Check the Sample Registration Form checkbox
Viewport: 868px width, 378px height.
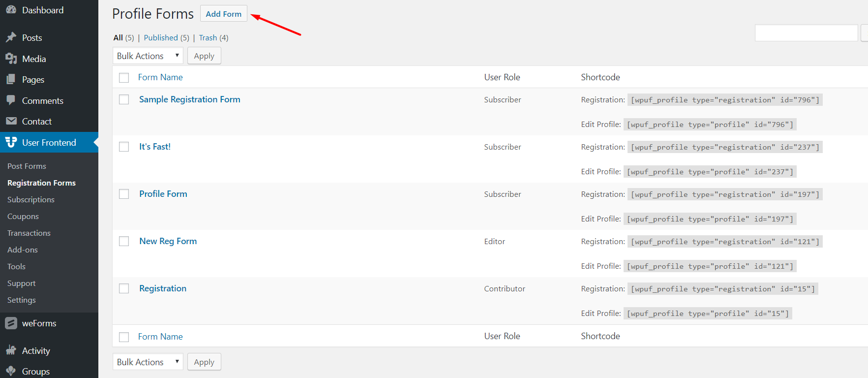pos(124,99)
